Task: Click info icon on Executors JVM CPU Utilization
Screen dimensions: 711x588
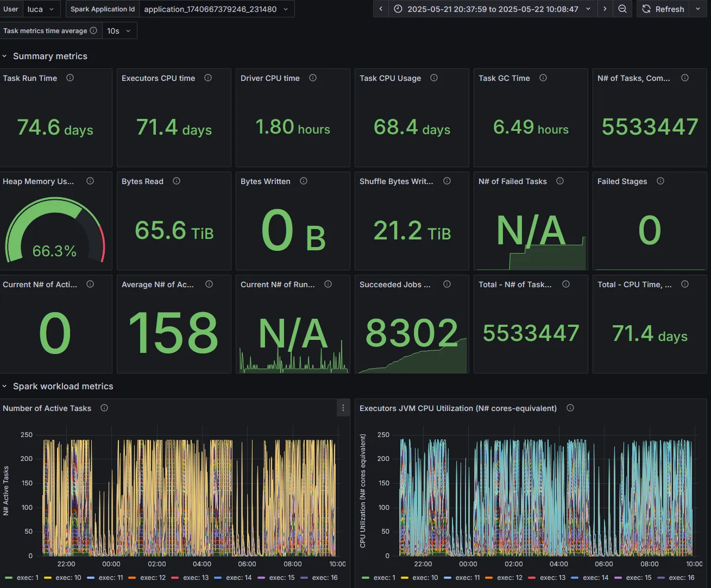Action: [x=570, y=408]
